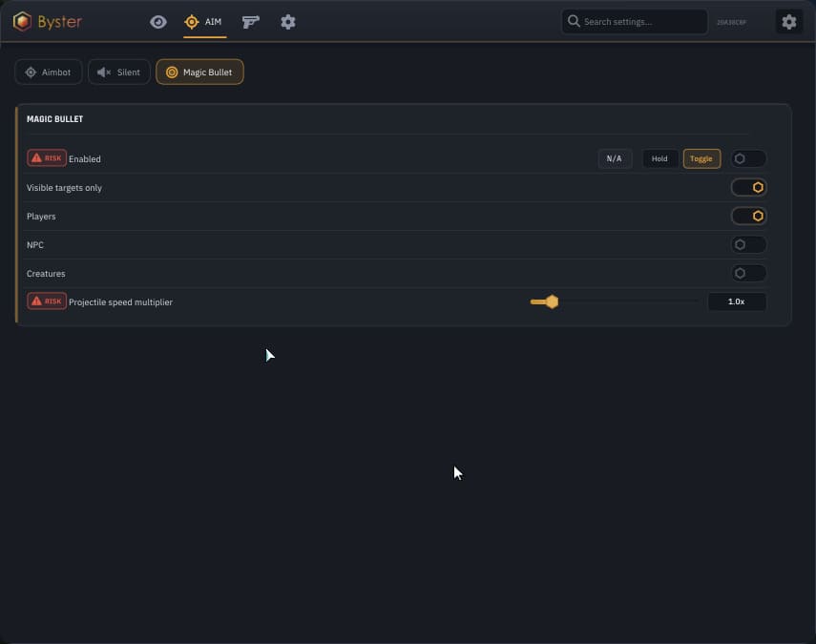Turn off the Players switch
The width and height of the screenshot is (816, 644).
click(x=748, y=216)
